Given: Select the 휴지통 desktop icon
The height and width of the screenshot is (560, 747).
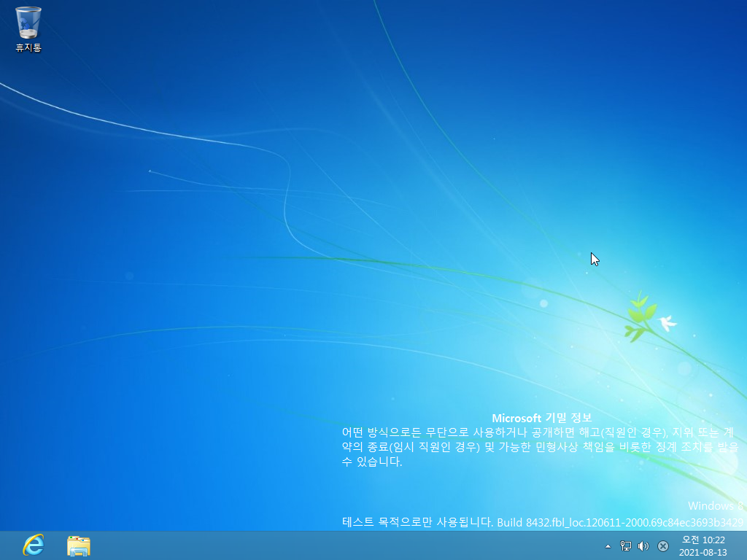Looking at the screenshot, I should pyautogui.click(x=28, y=23).
